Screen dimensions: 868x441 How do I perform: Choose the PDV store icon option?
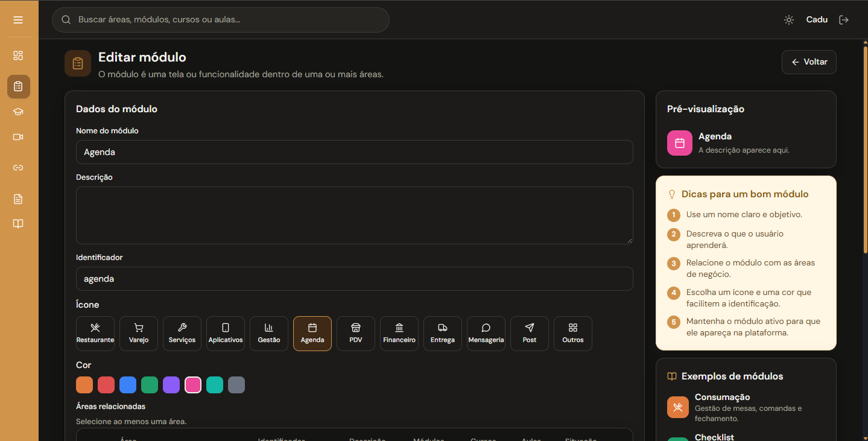click(x=356, y=334)
